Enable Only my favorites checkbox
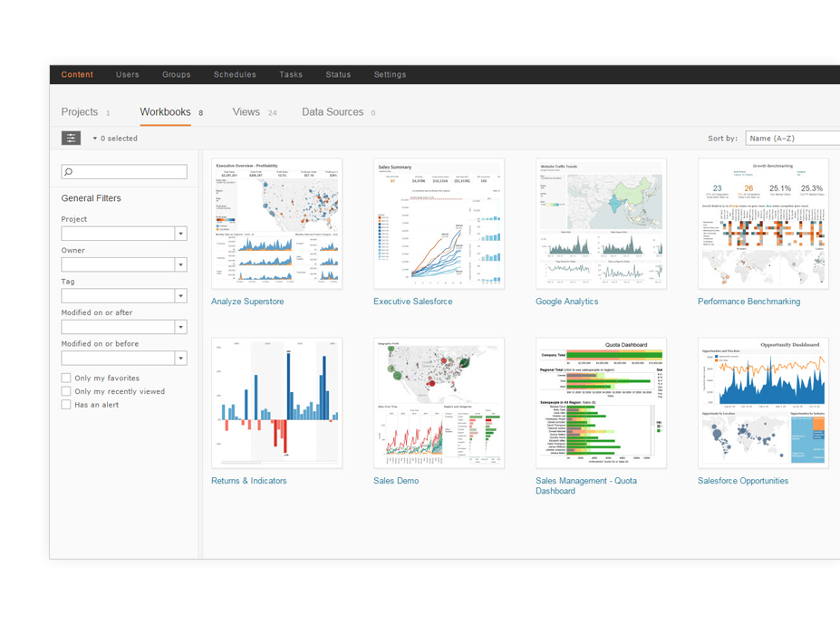Viewport: 840px width, 623px height. tap(66, 378)
